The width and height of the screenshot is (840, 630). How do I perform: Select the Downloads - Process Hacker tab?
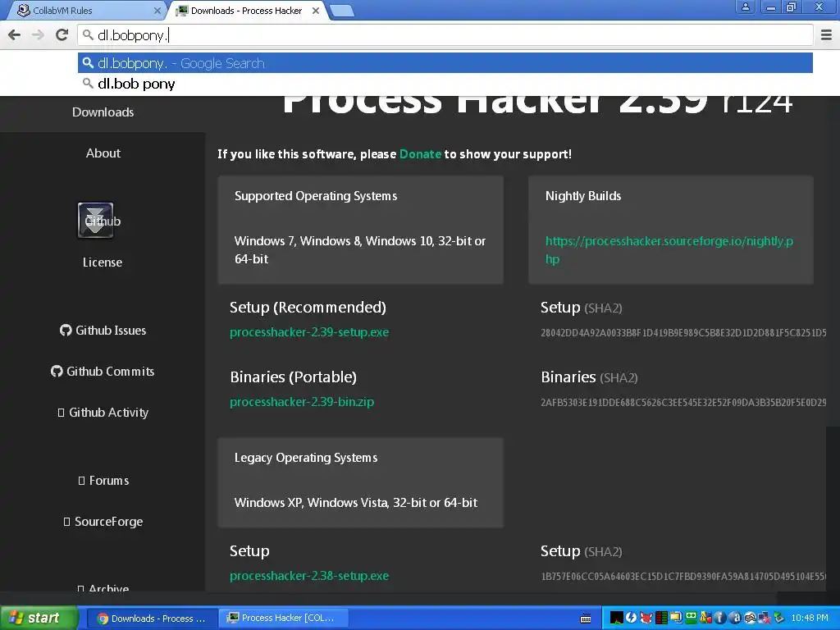pos(246,10)
